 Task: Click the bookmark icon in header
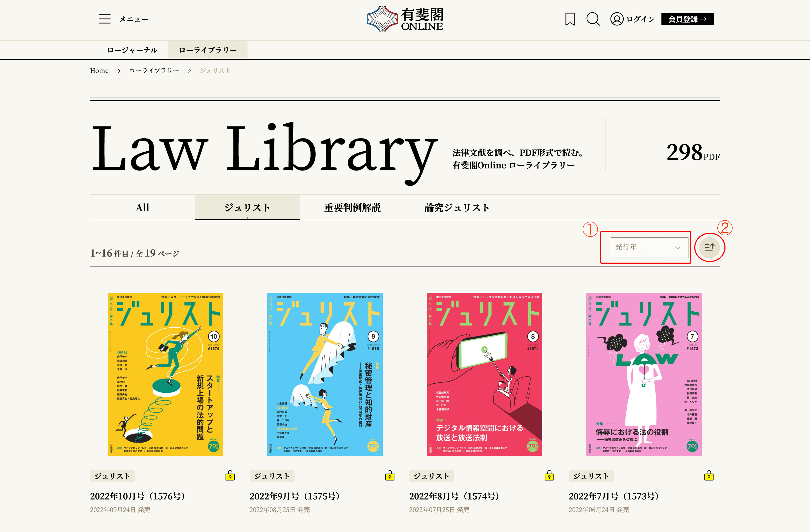click(570, 19)
